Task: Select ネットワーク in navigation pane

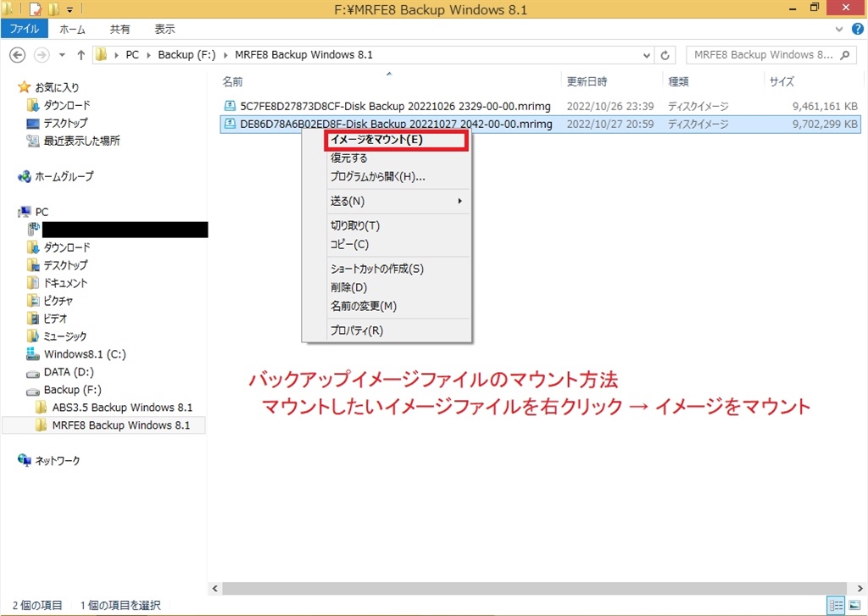Action: pos(57,460)
